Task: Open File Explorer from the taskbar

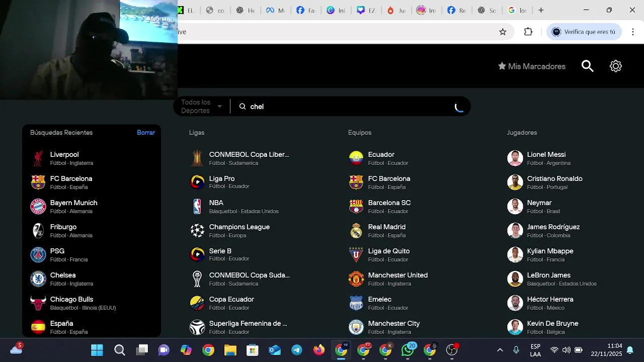Action: click(x=230, y=350)
